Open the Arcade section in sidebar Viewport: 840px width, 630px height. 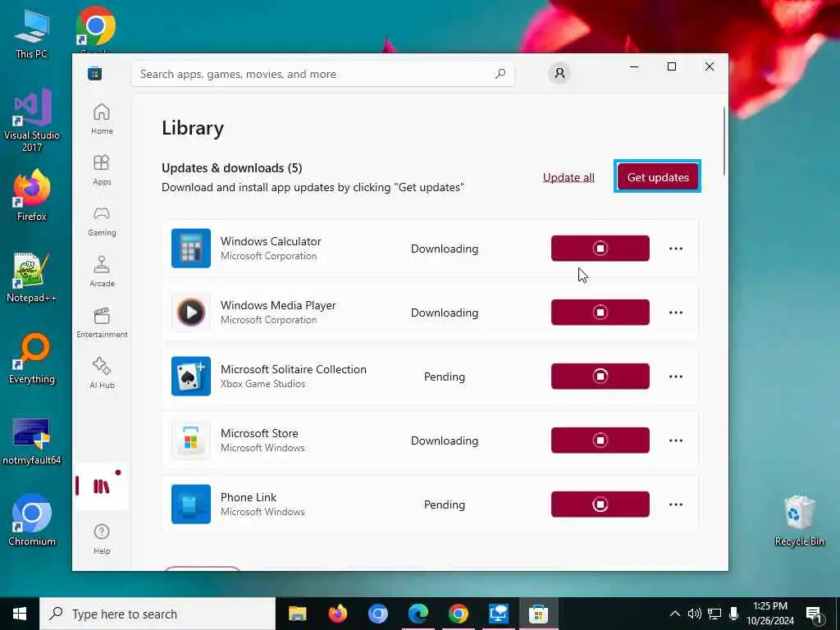pos(102,272)
